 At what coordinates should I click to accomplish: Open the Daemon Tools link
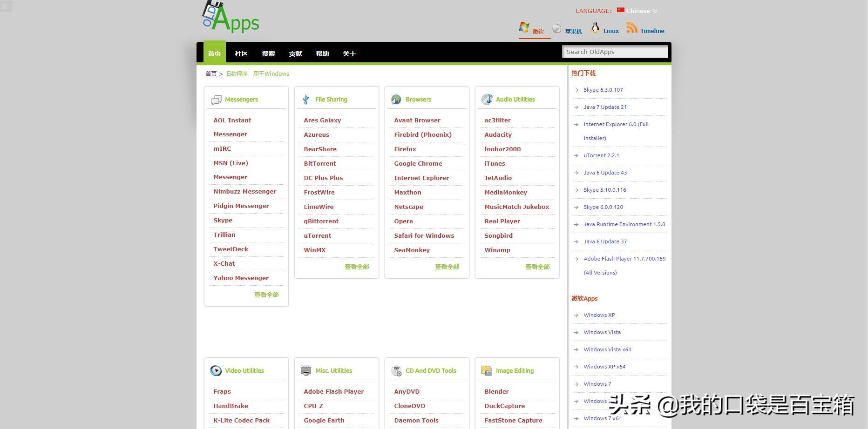(416, 420)
